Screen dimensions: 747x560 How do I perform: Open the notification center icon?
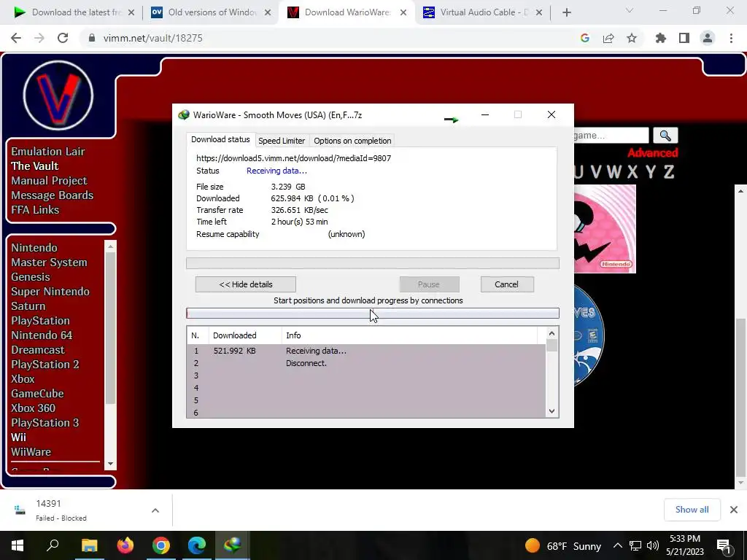click(724, 545)
